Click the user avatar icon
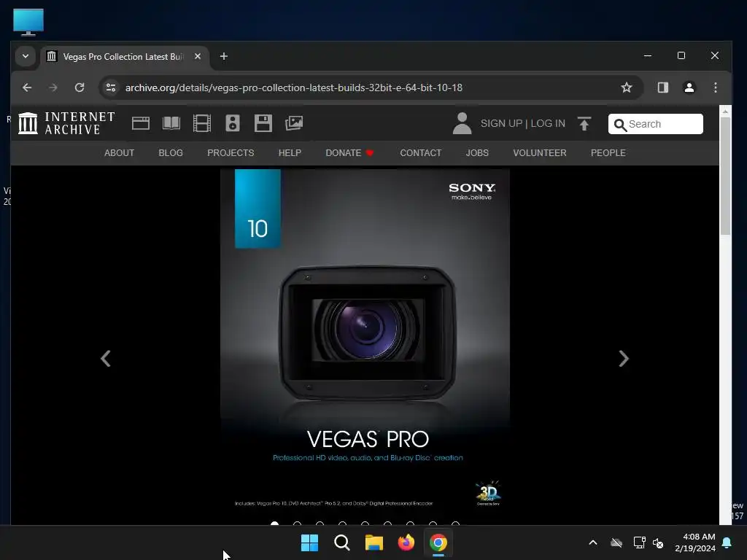Image resolution: width=747 pixels, height=560 pixels. tap(462, 123)
